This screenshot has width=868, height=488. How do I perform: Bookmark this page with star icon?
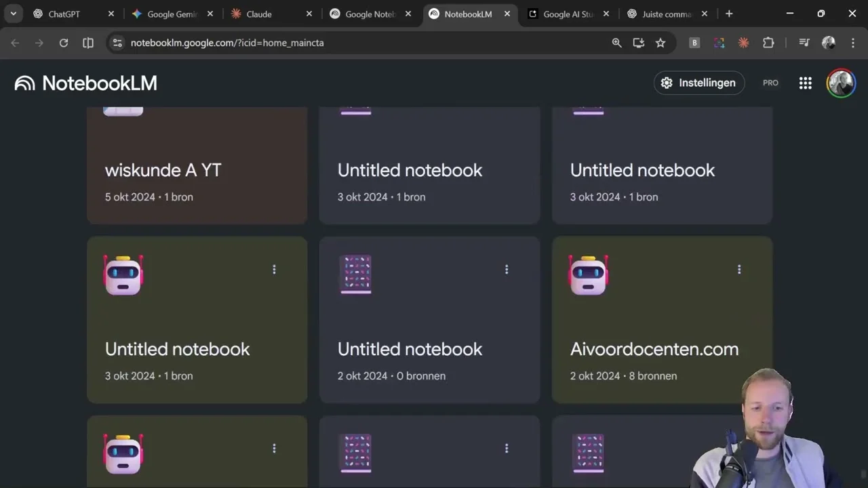pyautogui.click(x=660, y=43)
